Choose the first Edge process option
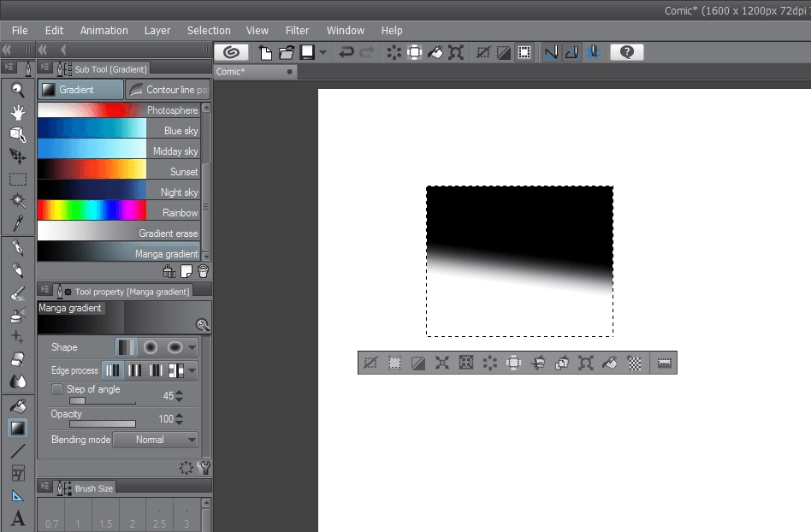 pos(112,370)
